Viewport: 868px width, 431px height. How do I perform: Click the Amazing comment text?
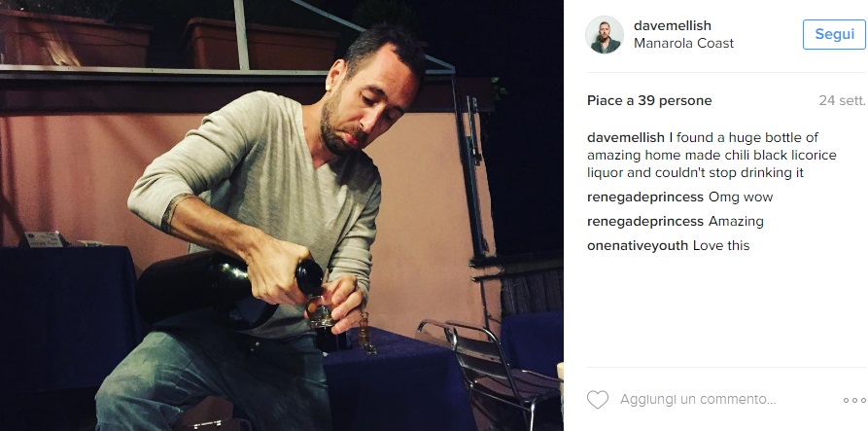pos(736,222)
